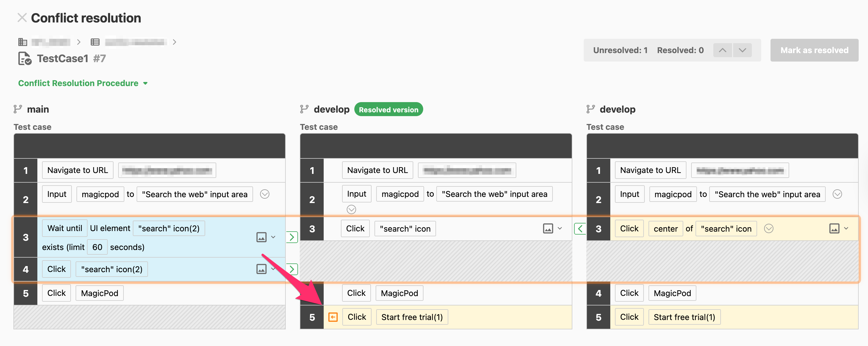Toggle circled chevron on main step 2
The height and width of the screenshot is (346, 868).
(x=264, y=194)
